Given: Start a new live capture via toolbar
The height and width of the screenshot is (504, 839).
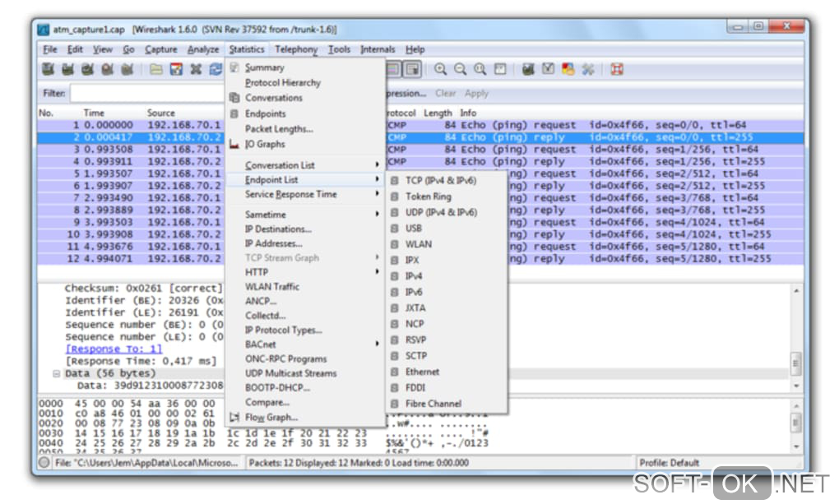Looking at the screenshot, I should (88, 69).
